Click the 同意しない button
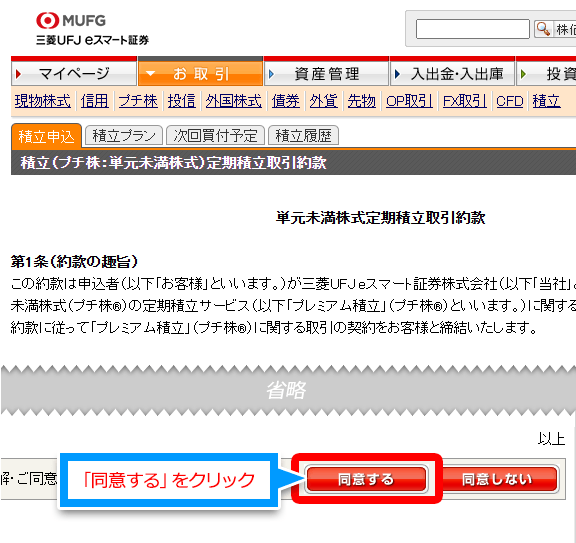Image resolution: width=576 pixels, height=543 pixels. tap(497, 479)
